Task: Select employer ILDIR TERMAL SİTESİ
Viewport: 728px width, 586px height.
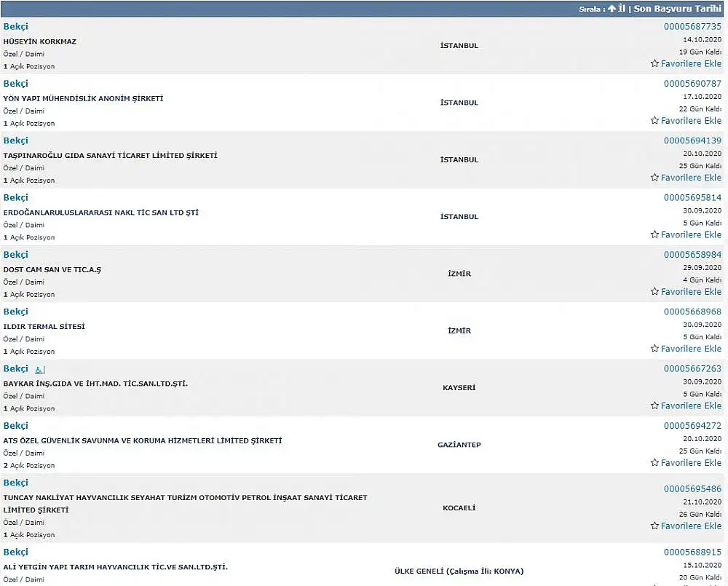Action: (x=44, y=326)
